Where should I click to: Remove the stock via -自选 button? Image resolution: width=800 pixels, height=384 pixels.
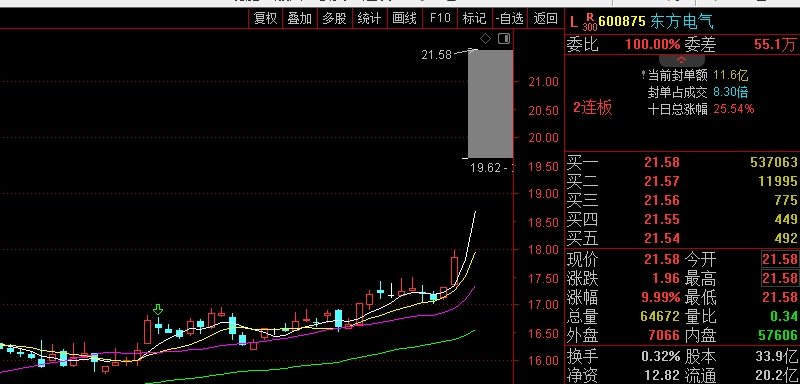[510, 19]
